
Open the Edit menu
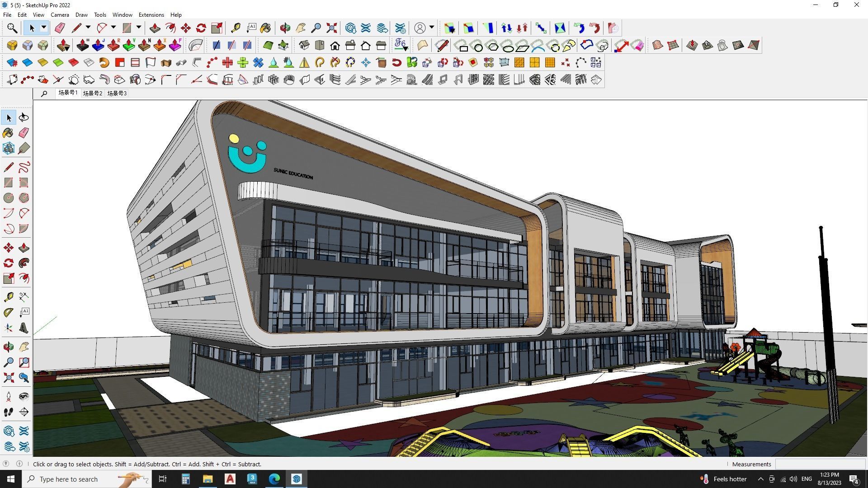click(22, 15)
